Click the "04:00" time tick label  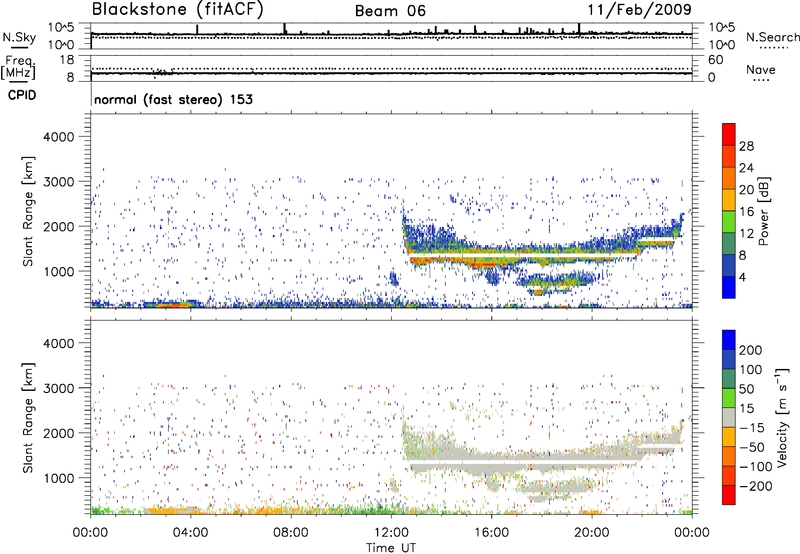[191, 532]
